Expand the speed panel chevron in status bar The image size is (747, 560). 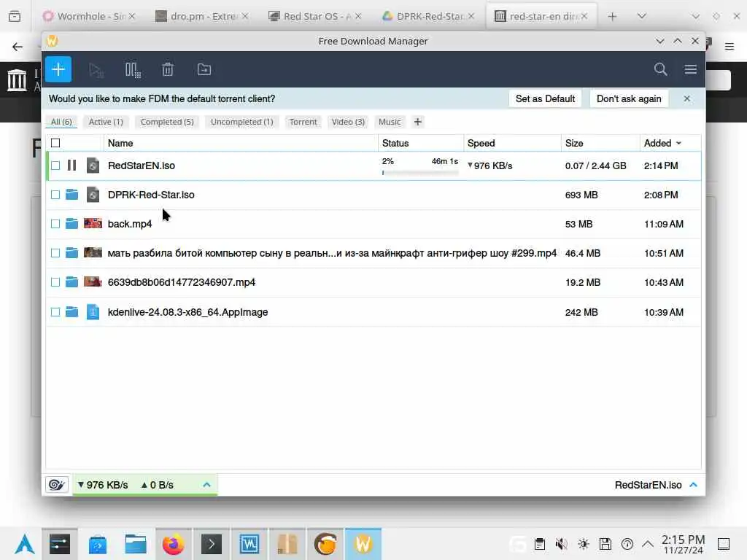pyautogui.click(x=206, y=485)
